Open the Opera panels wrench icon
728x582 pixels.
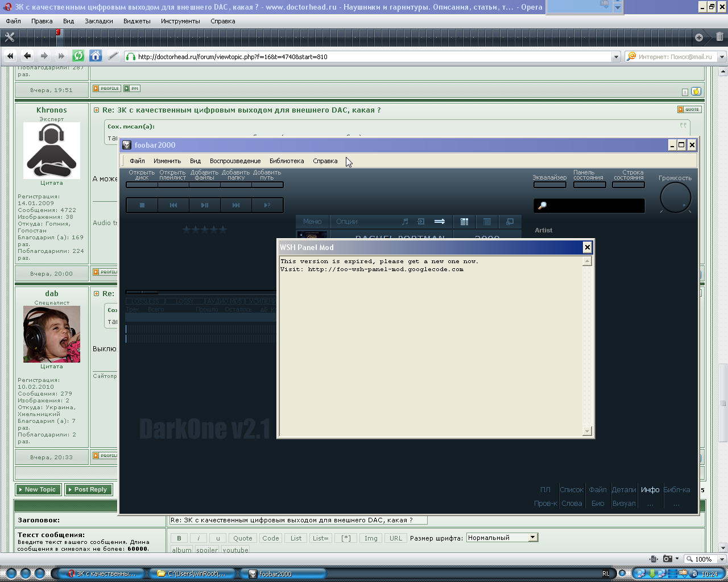(x=10, y=37)
